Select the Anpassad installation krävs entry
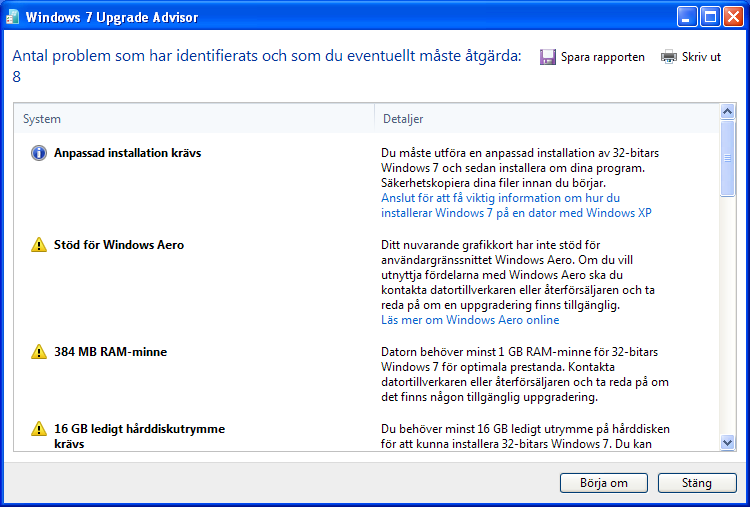This screenshot has width=750, height=507. pyautogui.click(x=127, y=153)
